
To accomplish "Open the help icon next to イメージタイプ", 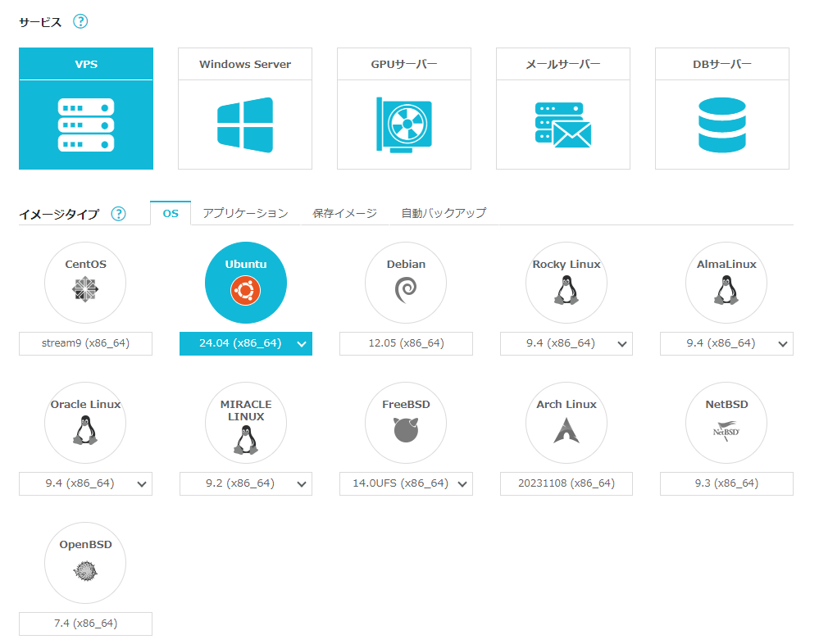I will [119, 214].
